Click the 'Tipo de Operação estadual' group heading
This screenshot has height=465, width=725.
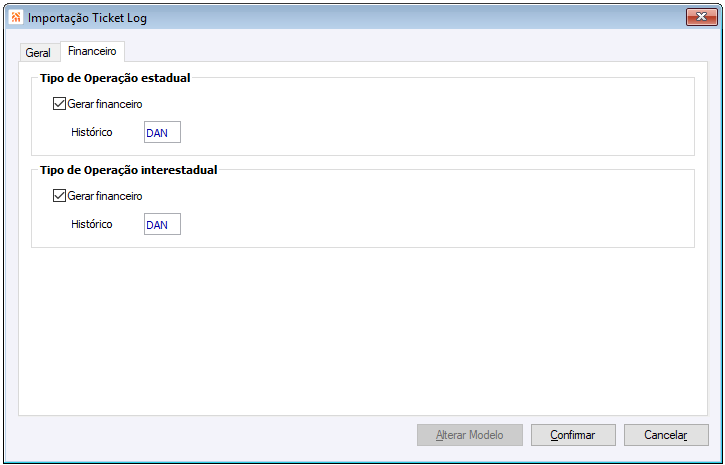(115, 78)
